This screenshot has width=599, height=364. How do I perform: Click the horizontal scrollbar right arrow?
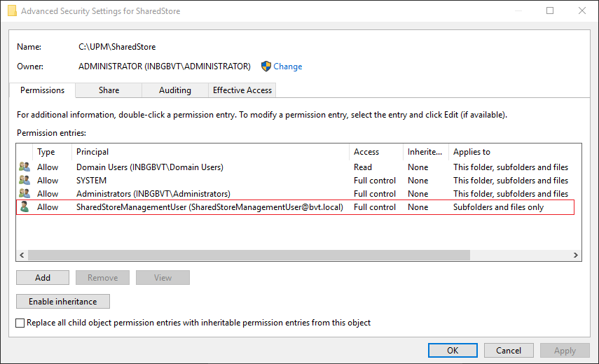coord(576,255)
